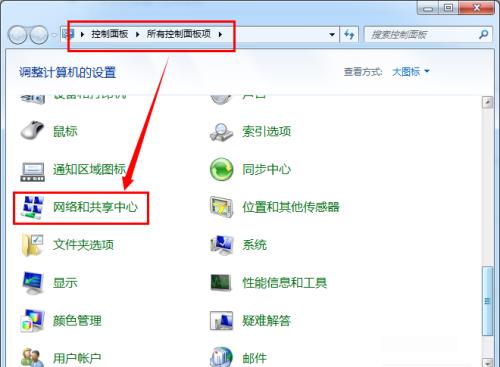Open the recent pages dropdown beside navigation buttons
Screen dimensions: 500x367
point(54,35)
